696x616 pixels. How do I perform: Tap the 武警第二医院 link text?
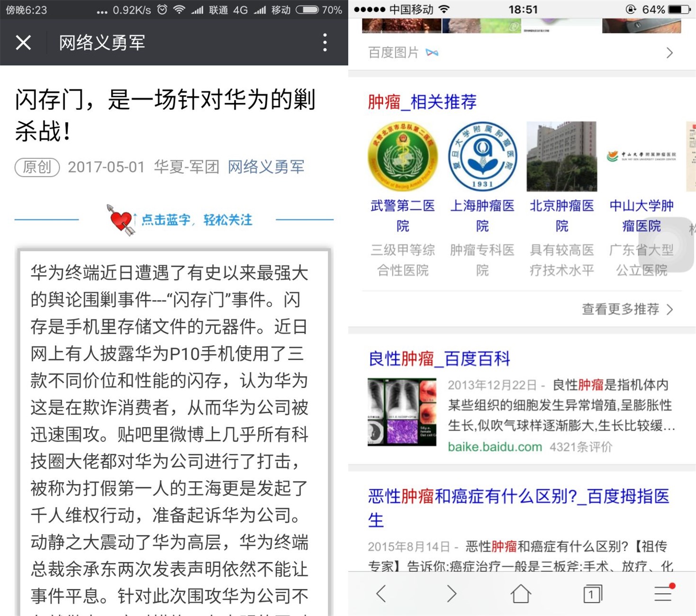[403, 216]
